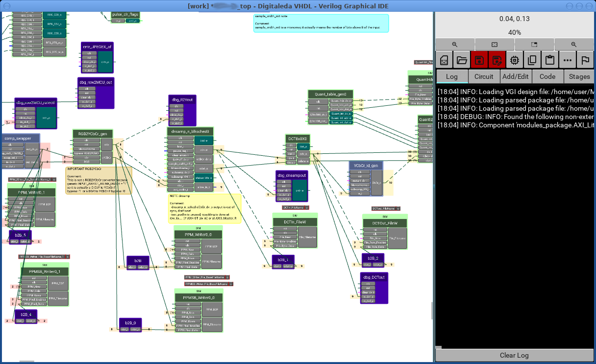596x364 pixels.
Task: Click the flag toolbar icon
Action: click(x=585, y=60)
